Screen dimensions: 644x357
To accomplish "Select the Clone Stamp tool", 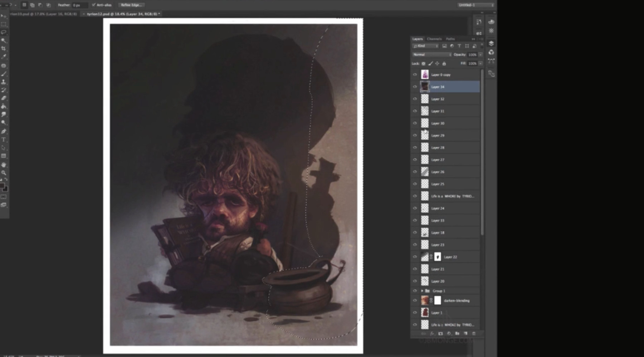I will pyautogui.click(x=4, y=82).
